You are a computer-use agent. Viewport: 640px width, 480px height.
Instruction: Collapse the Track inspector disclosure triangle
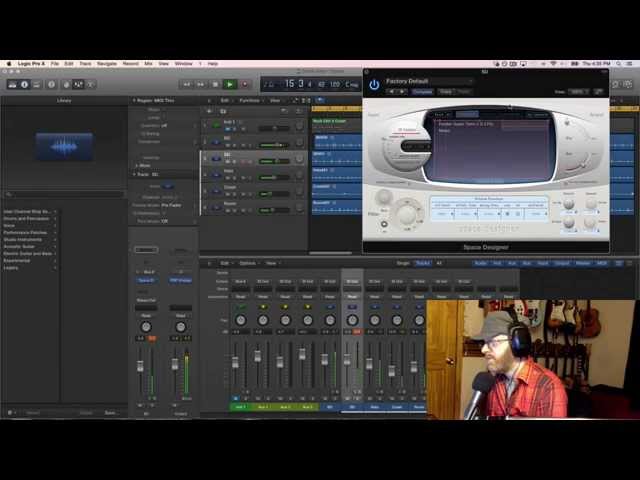(134, 174)
